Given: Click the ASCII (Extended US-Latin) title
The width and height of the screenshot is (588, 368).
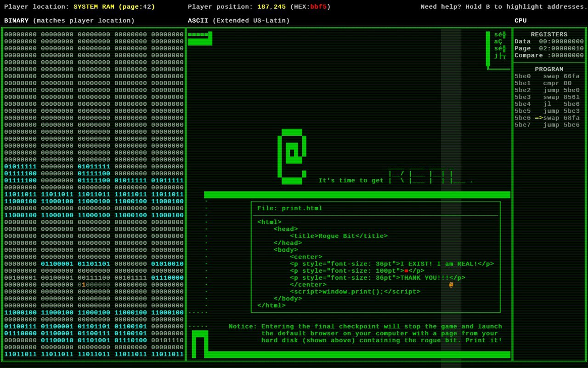Looking at the screenshot, I should pyautogui.click(x=239, y=21).
